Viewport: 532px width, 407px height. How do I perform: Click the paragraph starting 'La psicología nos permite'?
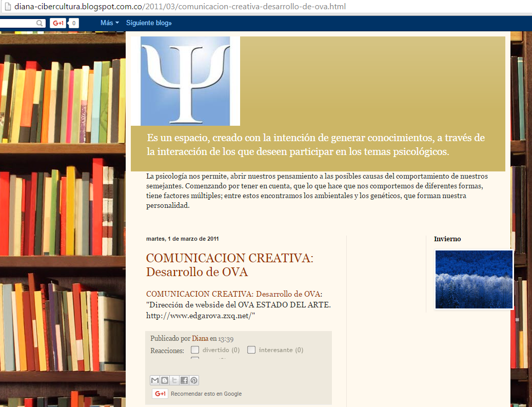[x=317, y=191]
